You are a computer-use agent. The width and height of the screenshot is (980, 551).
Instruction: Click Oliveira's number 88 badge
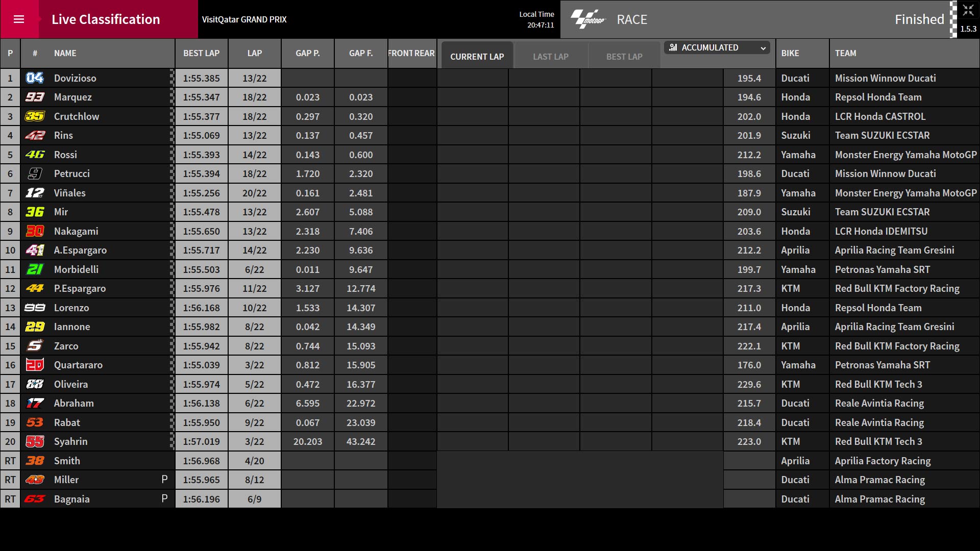[x=35, y=384]
